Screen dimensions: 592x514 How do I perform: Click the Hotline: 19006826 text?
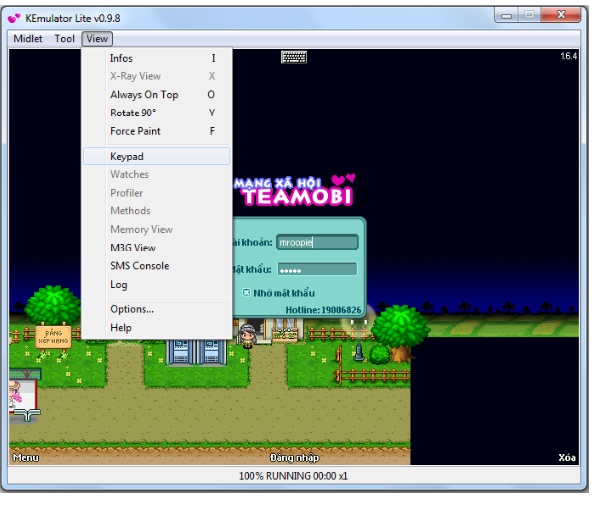pos(323,310)
